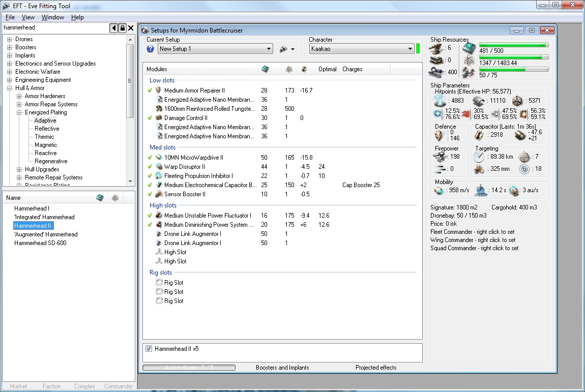Click the setup help question-mark icon
This screenshot has height=392, width=585.
tap(151, 49)
